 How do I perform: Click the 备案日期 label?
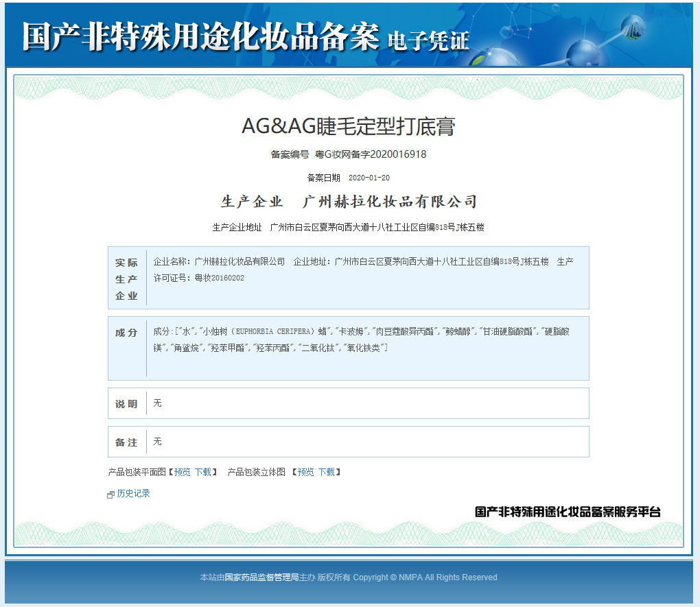tap(324, 178)
